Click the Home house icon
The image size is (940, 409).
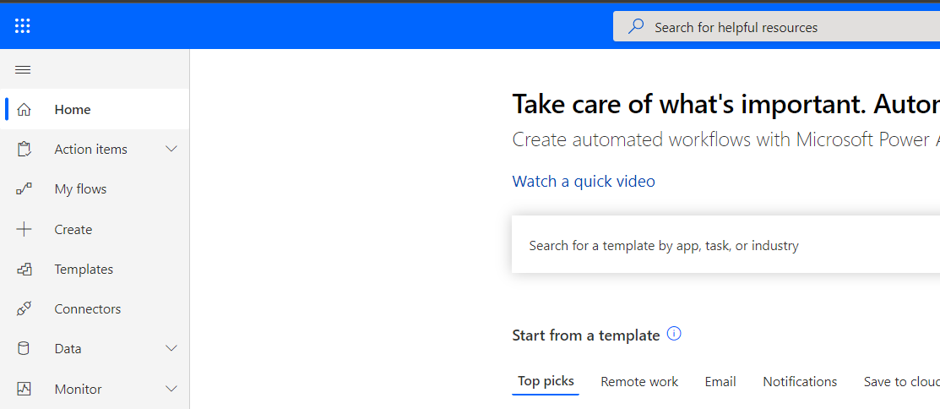pyautogui.click(x=23, y=110)
